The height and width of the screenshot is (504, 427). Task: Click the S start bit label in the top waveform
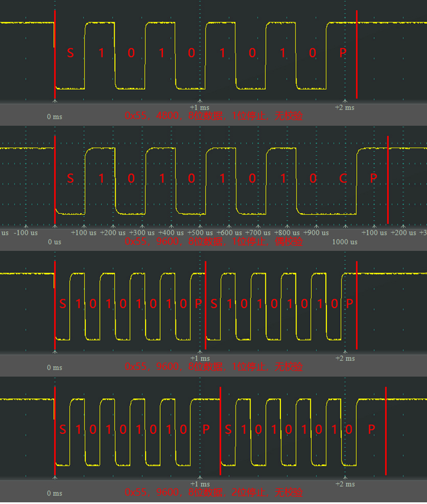70,53
